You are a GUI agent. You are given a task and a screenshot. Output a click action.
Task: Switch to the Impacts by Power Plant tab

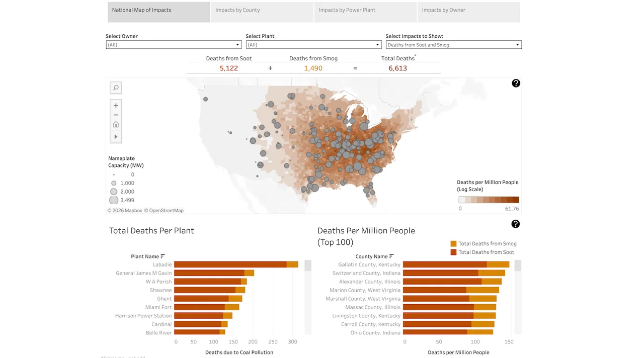click(346, 10)
